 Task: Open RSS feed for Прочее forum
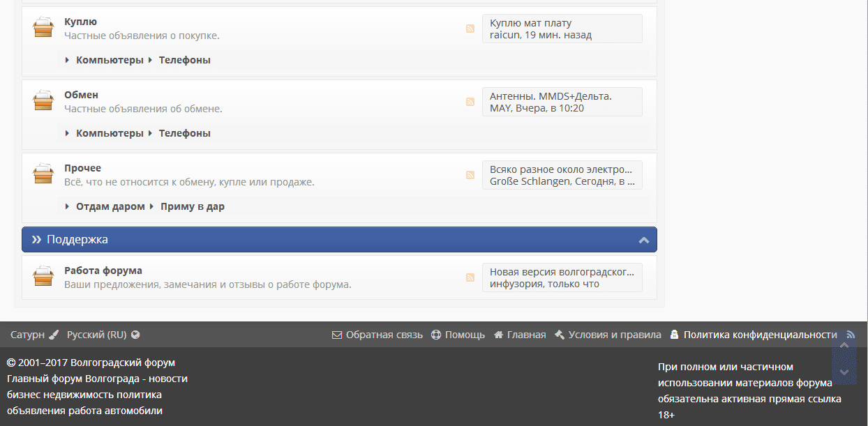(x=470, y=175)
